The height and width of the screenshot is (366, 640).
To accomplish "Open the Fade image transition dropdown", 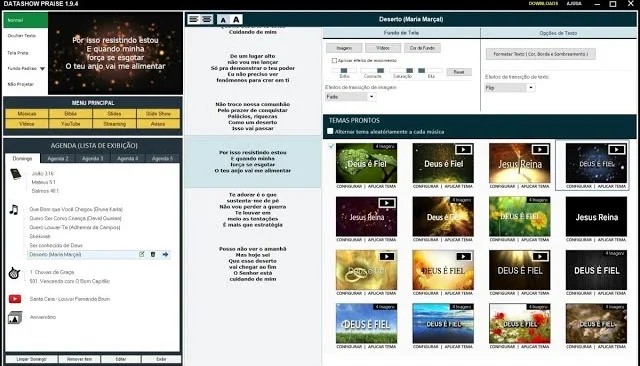I will (x=371, y=97).
